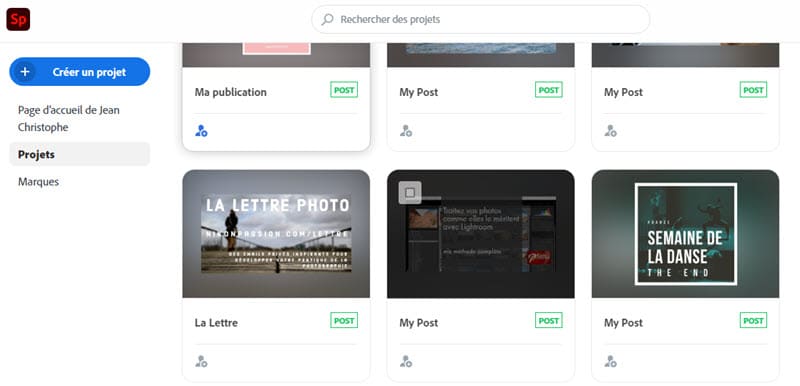800x386 pixels.
Task: Tick the selection checkbox on Lightroom thumbnail
Action: (x=410, y=193)
